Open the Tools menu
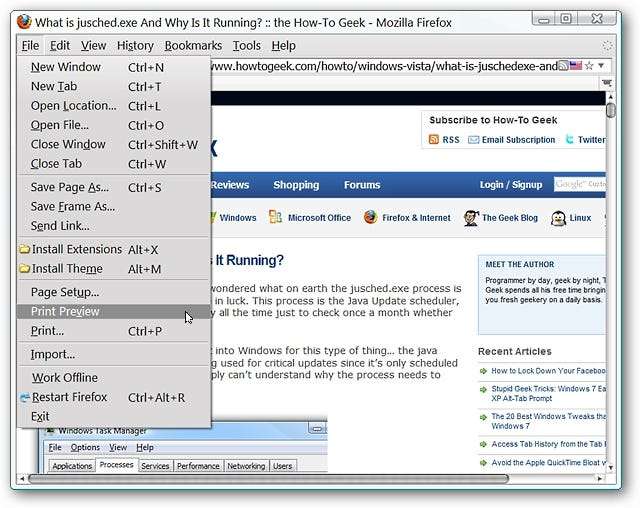The height and width of the screenshot is (508, 640). (247, 46)
